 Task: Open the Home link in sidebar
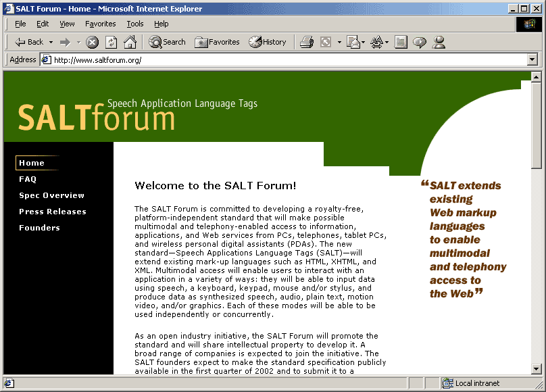[32, 163]
